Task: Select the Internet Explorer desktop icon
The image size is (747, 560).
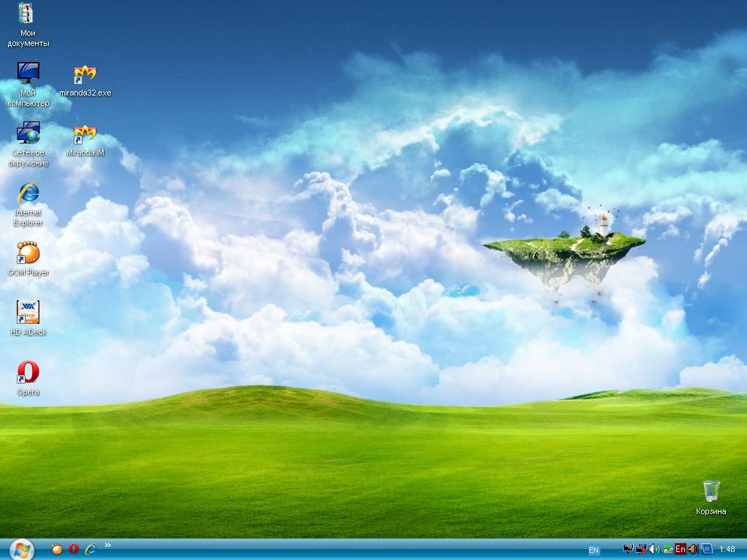Action: pyautogui.click(x=28, y=195)
